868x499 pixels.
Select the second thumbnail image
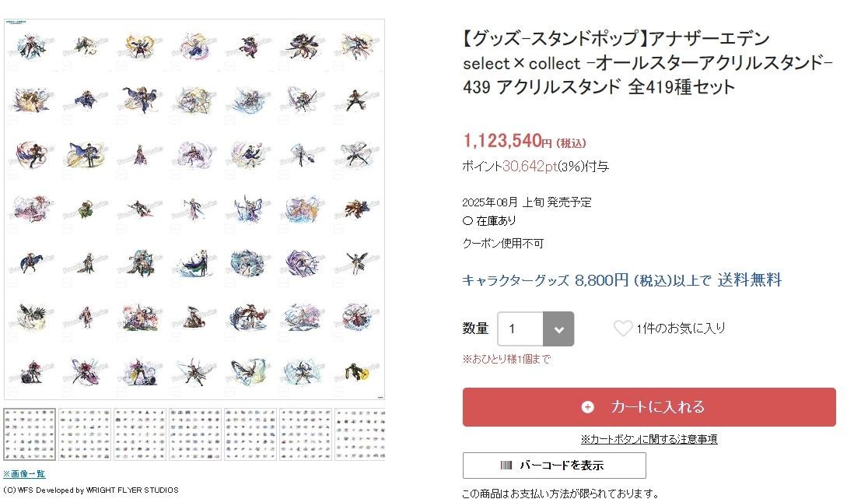point(85,434)
